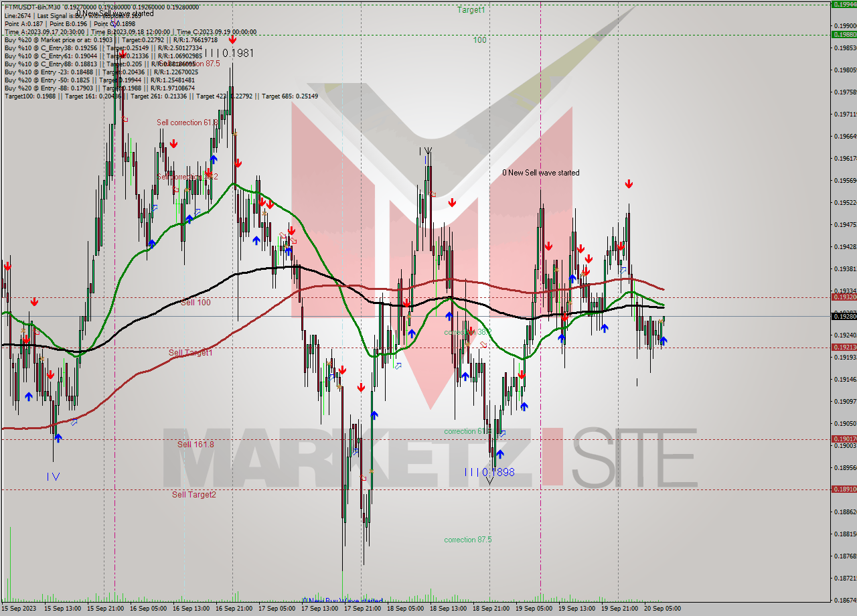Click the 0.19900 price axis tick

click(845, 25)
